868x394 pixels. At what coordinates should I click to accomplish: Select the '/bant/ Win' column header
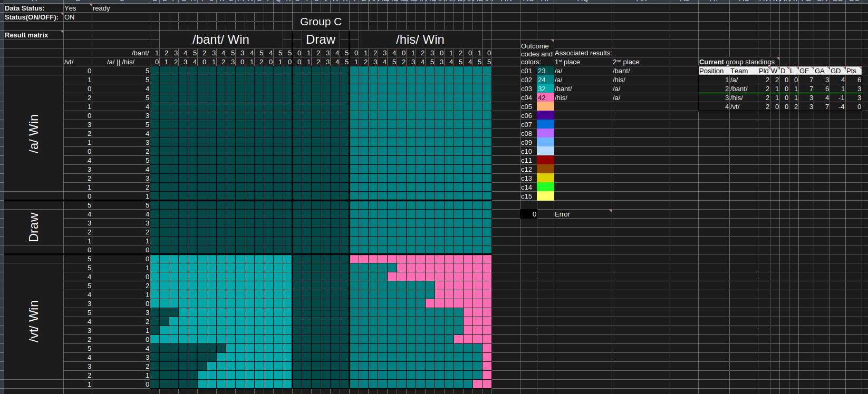click(x=221, y=40)
